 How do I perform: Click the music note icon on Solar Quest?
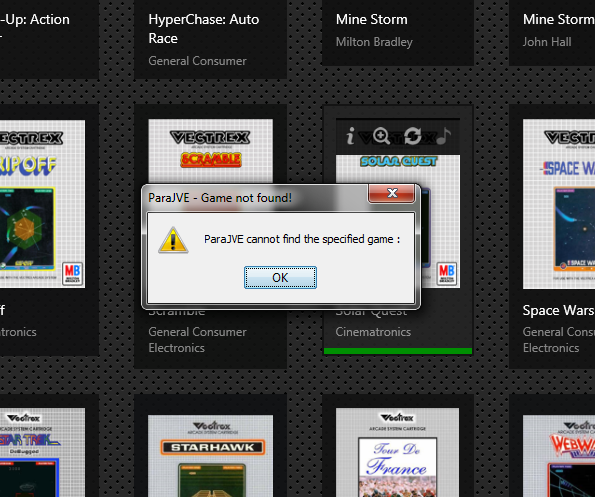(x=443, y=136)
